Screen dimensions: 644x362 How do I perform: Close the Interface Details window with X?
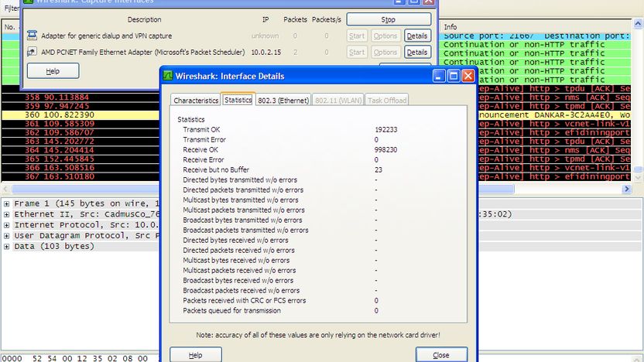tap(468, 76)
